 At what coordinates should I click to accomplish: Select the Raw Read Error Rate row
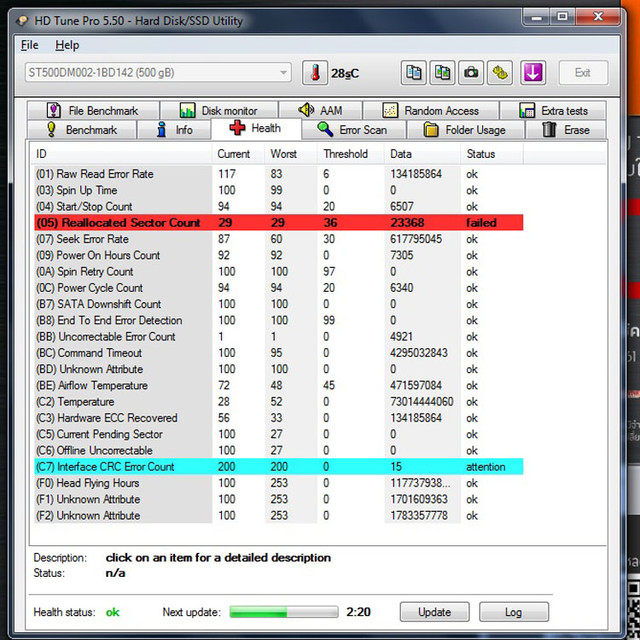(279, 174)
